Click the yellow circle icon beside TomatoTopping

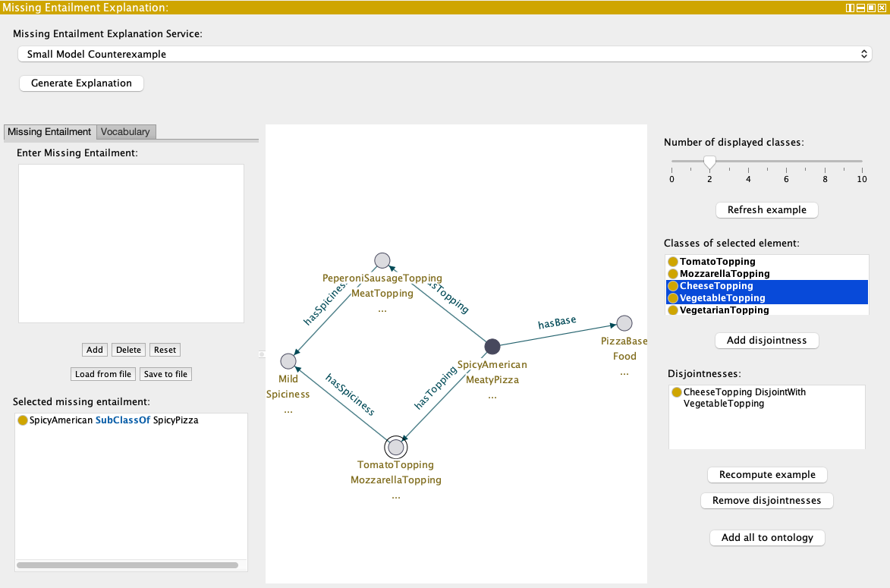673,262
